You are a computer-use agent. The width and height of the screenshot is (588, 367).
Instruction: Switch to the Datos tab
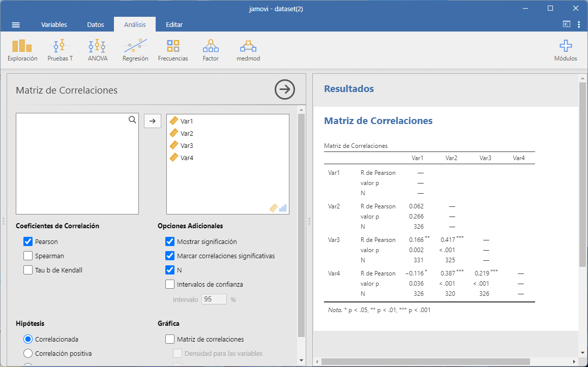pos(96,24)
